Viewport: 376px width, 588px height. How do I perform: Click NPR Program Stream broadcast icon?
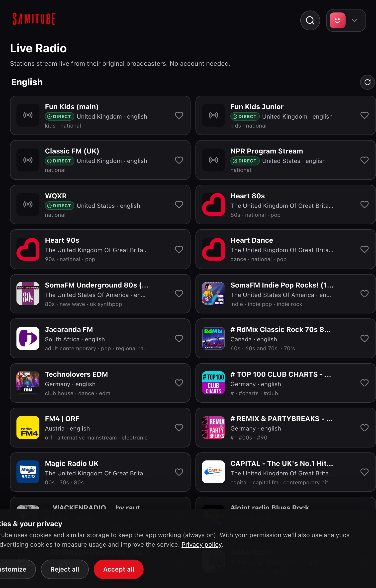(x=213, y=160)
